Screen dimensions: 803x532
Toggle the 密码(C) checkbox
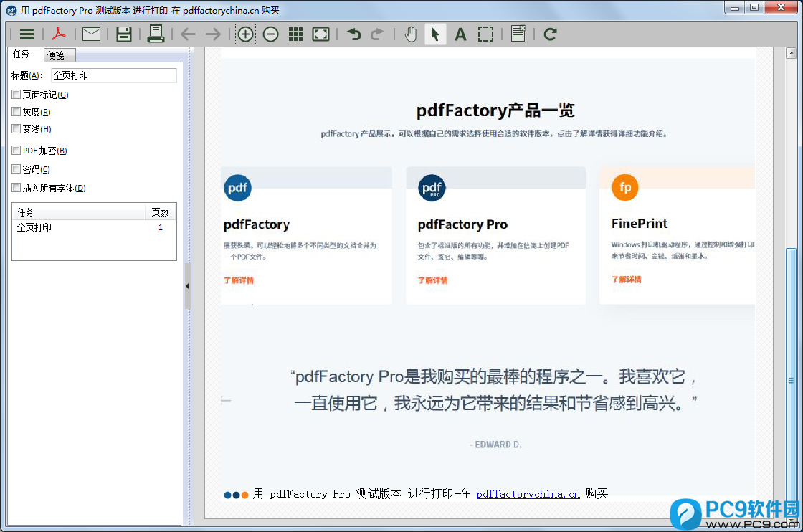pos(16,169)
